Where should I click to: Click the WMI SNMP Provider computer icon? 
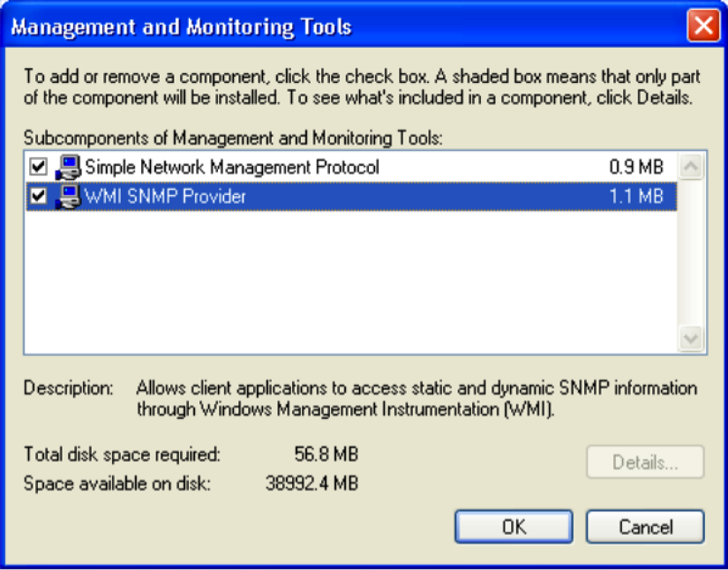[x=68, y=196]
